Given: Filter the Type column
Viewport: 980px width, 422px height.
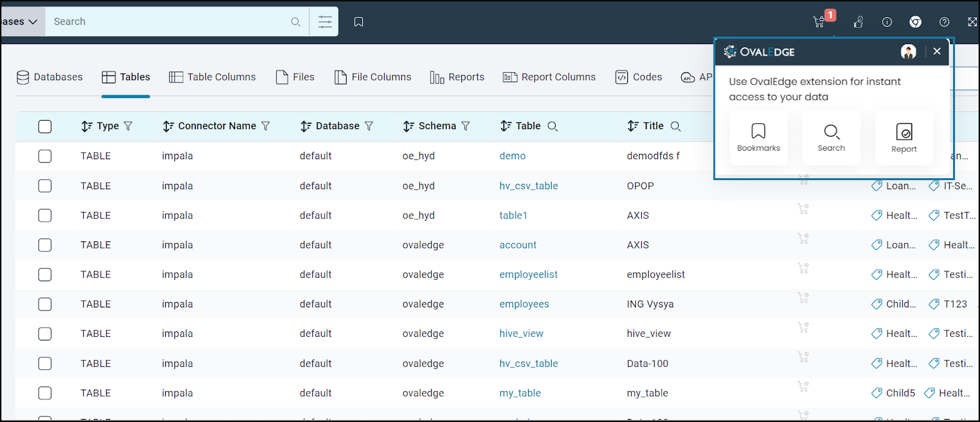Looking at the screenshot, I should coord(128,126).
